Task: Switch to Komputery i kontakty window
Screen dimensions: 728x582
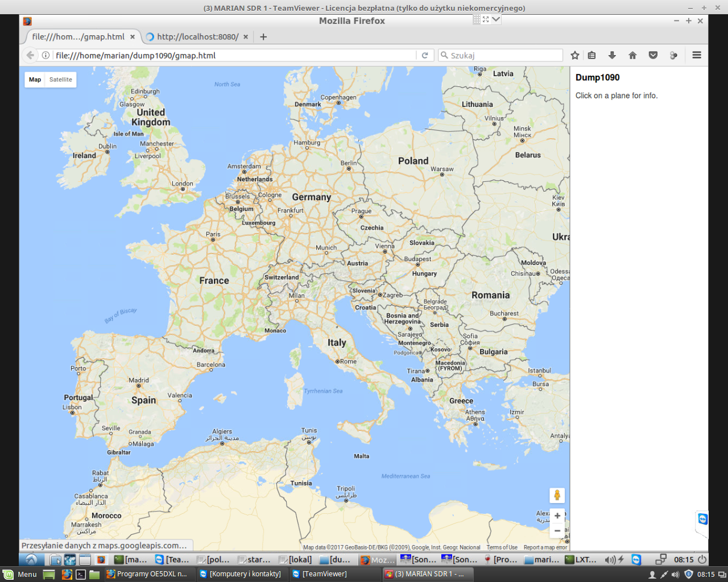Action: click(x=240, y=574)
